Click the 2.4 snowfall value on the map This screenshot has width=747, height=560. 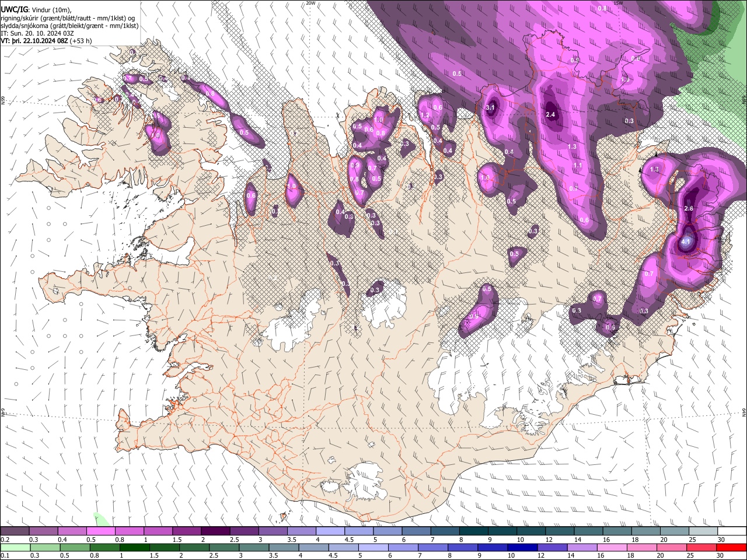[x=550, y=114]
